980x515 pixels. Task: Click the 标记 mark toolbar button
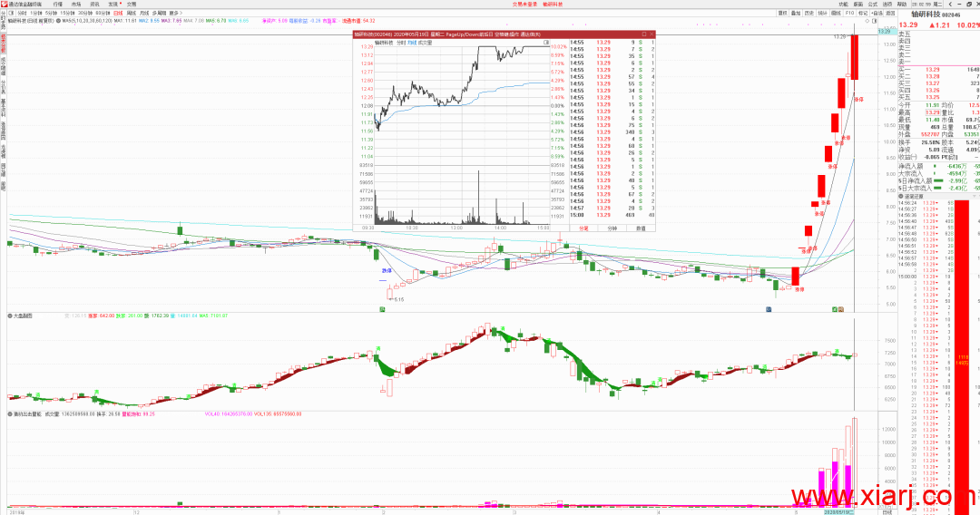point(863,13)
